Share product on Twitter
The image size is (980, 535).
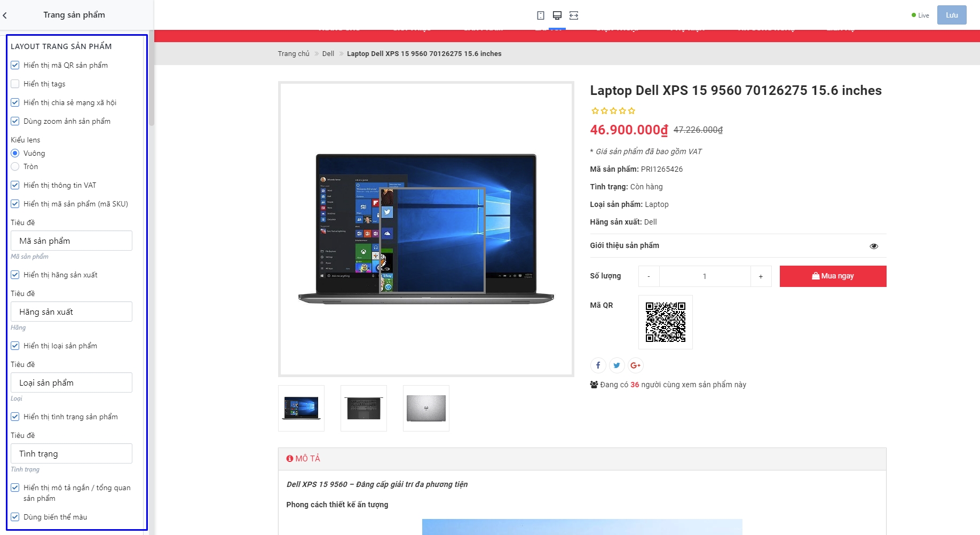pos(617,365)
